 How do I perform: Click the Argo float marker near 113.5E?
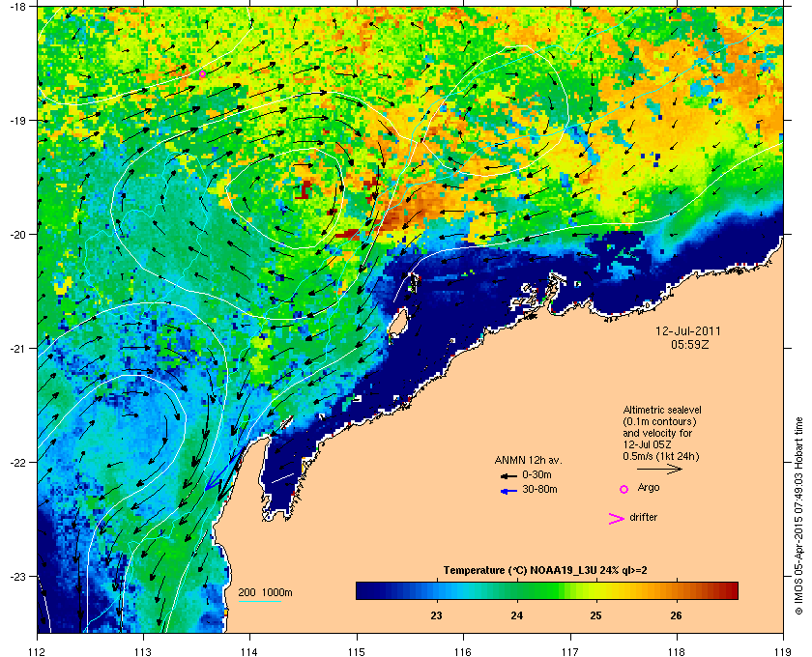(202, 74)
